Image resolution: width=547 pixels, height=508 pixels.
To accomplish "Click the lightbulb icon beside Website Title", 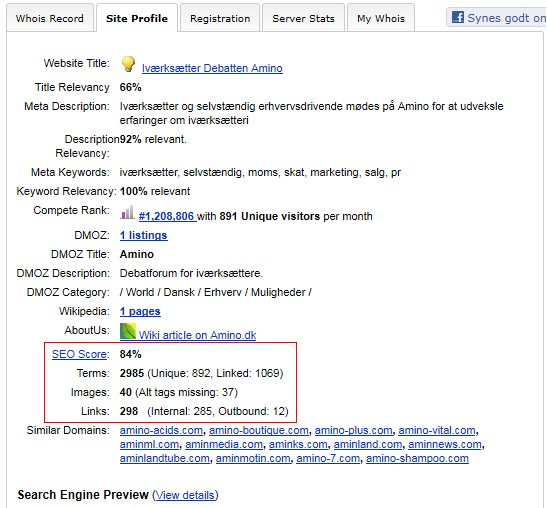I will pos(128,64).
